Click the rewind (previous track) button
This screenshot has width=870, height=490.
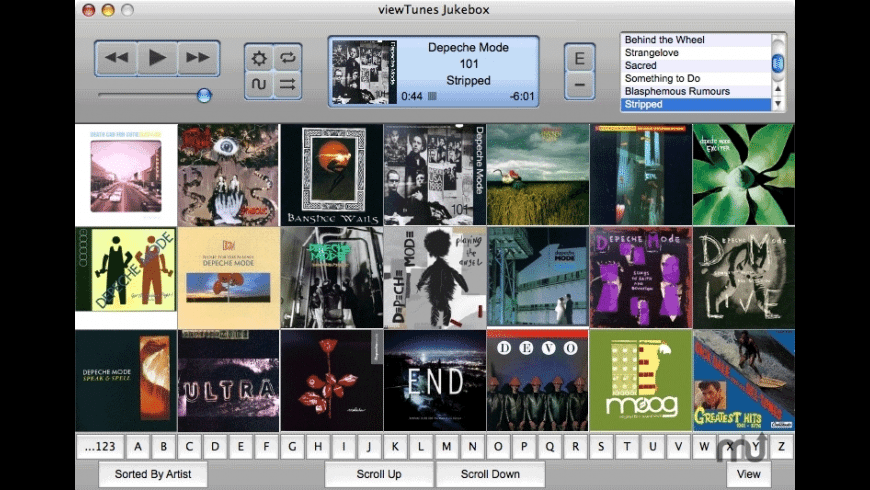point(117,58)
